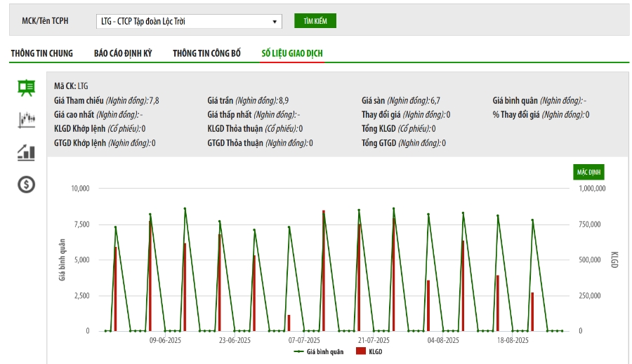Click the Mã CK: LTG text

71,86
